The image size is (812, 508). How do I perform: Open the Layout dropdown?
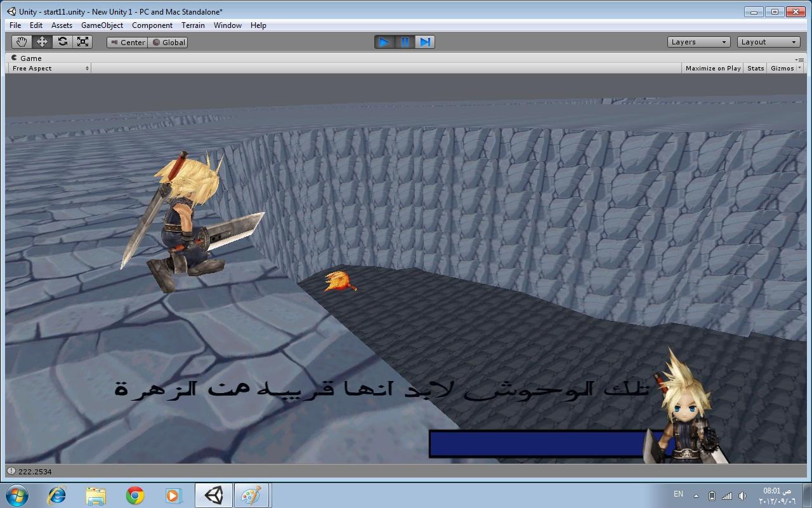pyautogui.click(x=768, y=42)
